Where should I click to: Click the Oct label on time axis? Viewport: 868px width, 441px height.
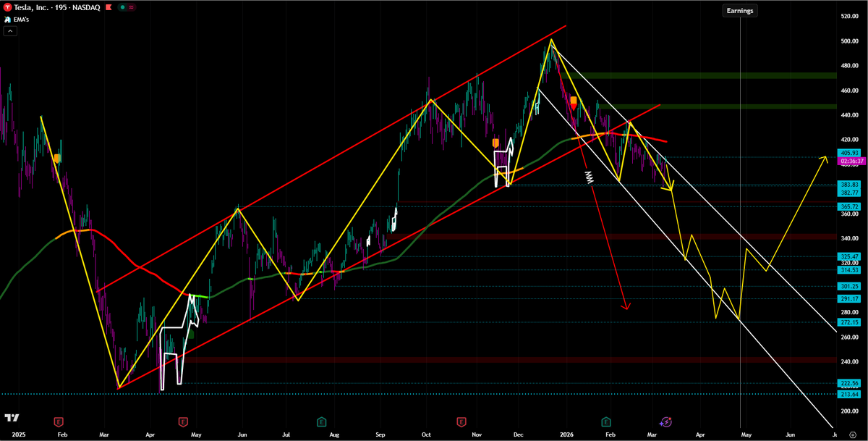pyautogui.click(x=426, y=434)
